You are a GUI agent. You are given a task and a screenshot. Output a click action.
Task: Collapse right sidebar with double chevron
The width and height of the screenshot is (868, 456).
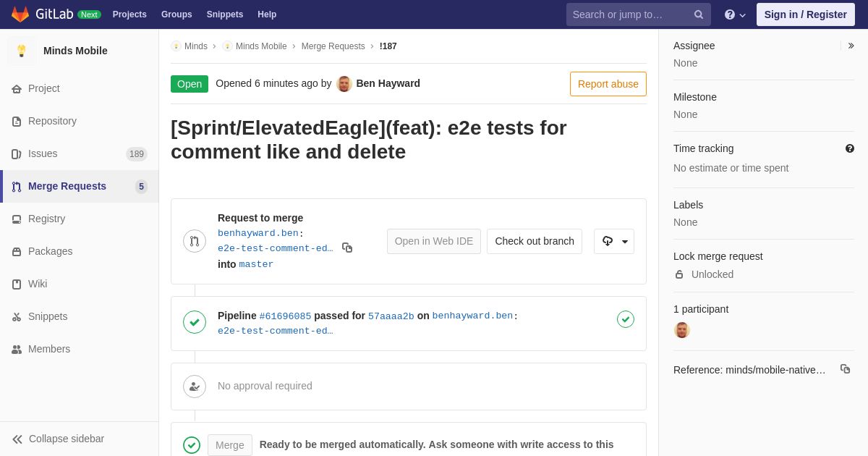(x=851, y=46)
